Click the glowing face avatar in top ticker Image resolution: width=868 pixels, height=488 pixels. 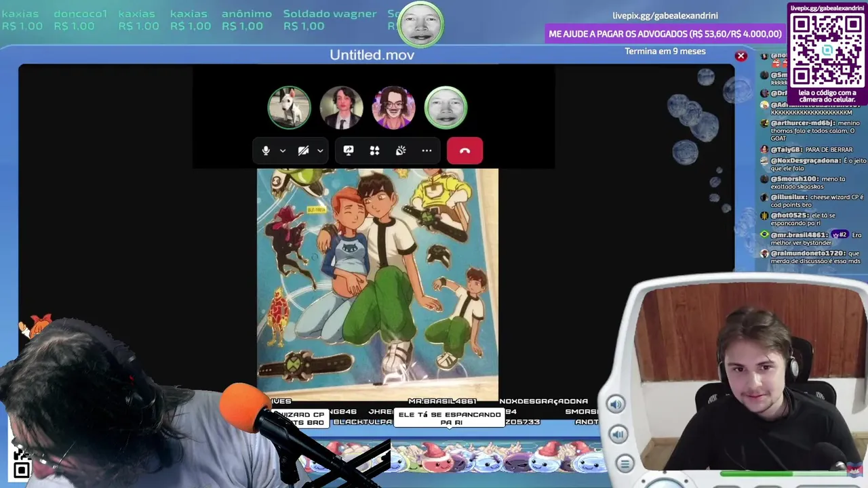pos(421,25)
